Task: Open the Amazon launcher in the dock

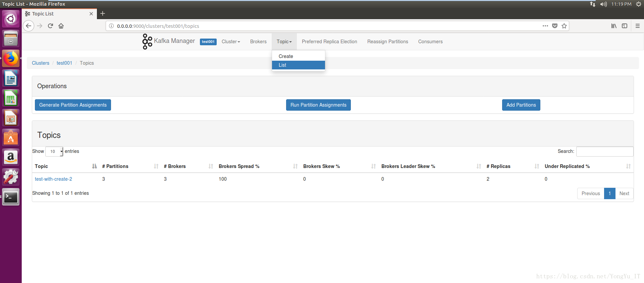Action: [x=11, y=157]
